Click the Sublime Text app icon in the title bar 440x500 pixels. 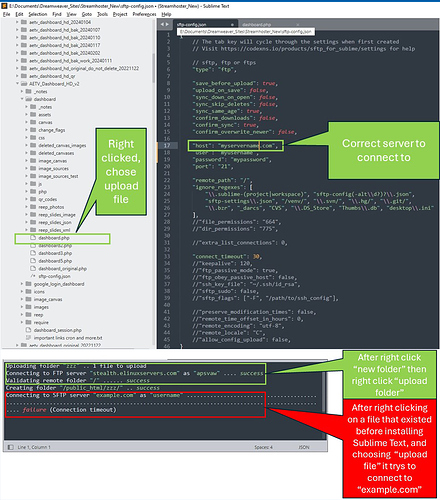point(4,6)
